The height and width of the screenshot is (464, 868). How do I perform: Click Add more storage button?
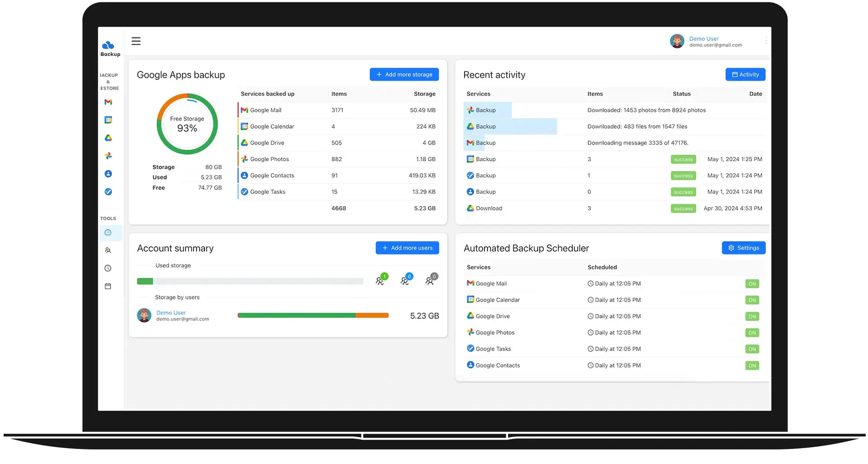point(404,75)
